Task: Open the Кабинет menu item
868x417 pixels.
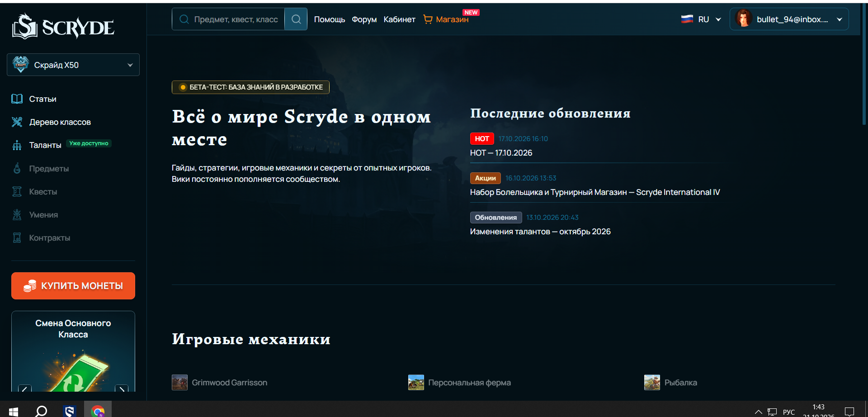Action: [x=399, y=19]
